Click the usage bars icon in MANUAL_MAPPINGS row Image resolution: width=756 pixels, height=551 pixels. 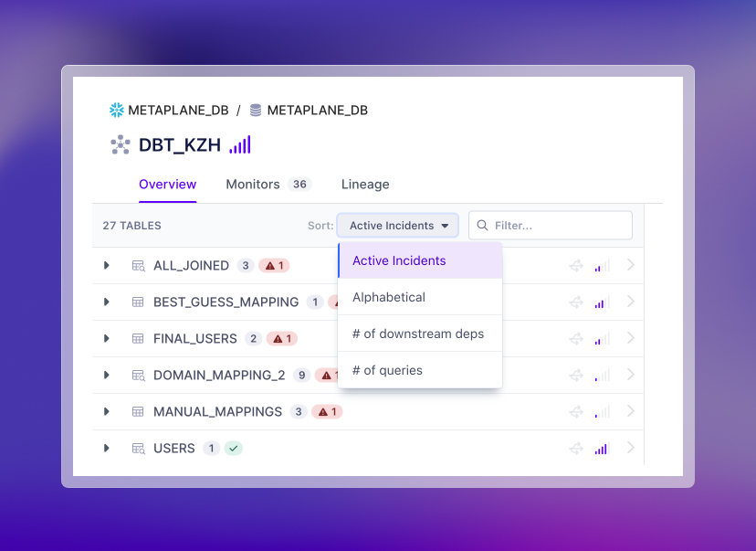coord(603,411)
